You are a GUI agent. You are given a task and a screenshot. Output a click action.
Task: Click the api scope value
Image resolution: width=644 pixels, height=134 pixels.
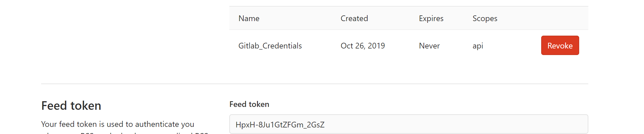tap(478, 46)
